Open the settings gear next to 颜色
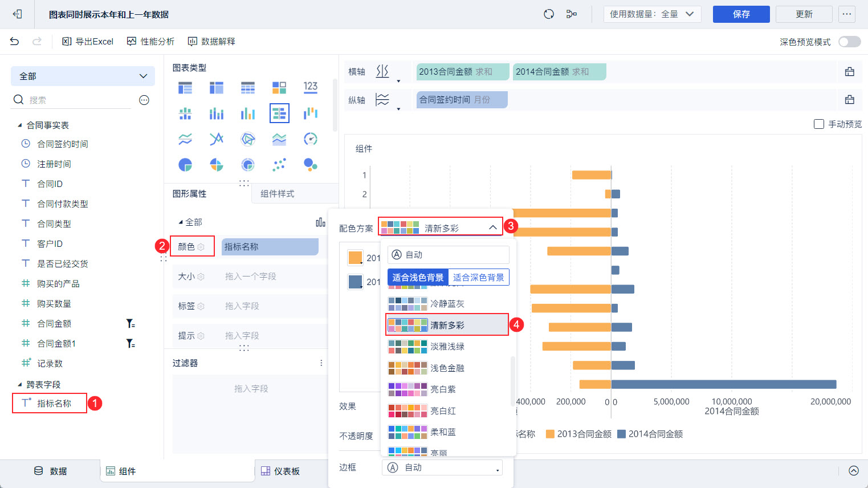Viewport: 868px width, 488px height. [x=201, y=247]
